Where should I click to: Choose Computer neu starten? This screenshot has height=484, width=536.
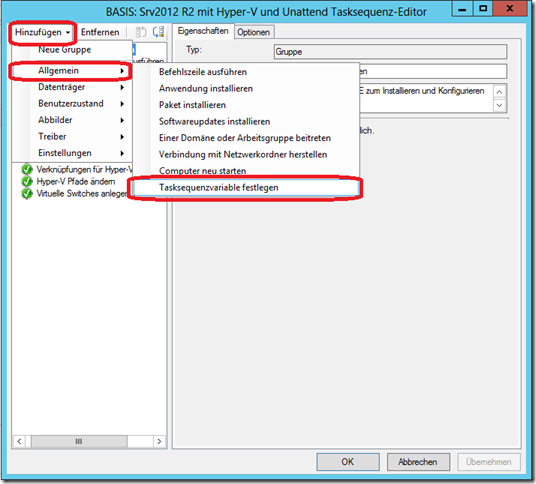246,171
